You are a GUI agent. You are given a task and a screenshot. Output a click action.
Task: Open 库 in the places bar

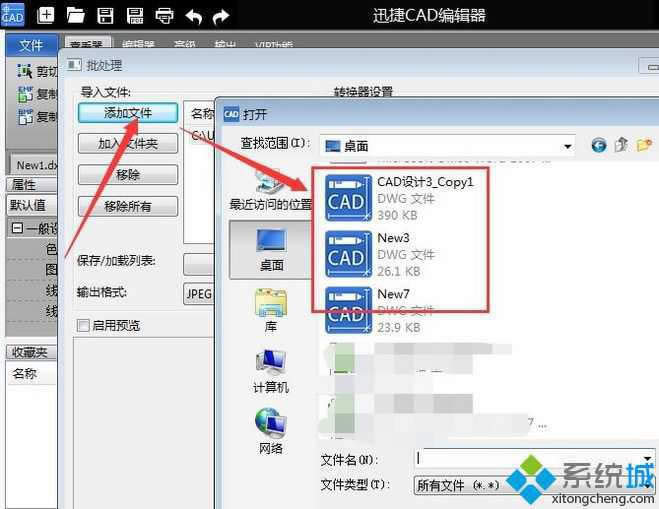[271, 310]
